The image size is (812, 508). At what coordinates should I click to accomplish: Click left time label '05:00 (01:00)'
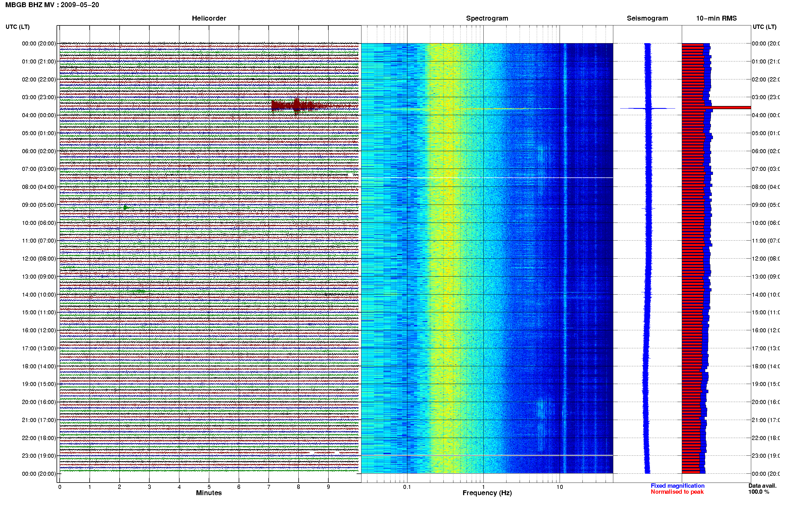pyautogui.click(x=39, y=133)
